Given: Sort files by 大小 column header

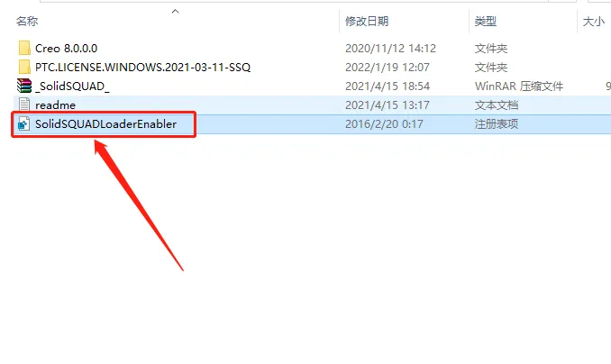Looking at the screenshot, I should tap(594, 21).
